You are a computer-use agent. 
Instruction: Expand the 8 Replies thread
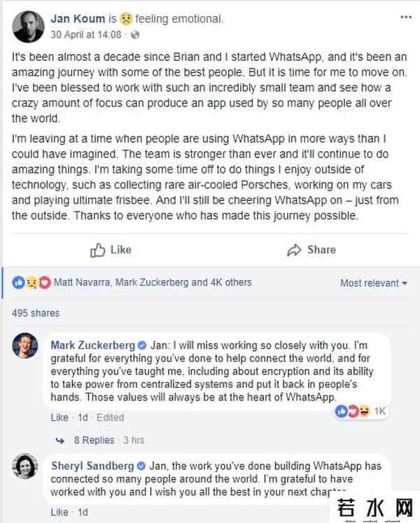point(94,440)
